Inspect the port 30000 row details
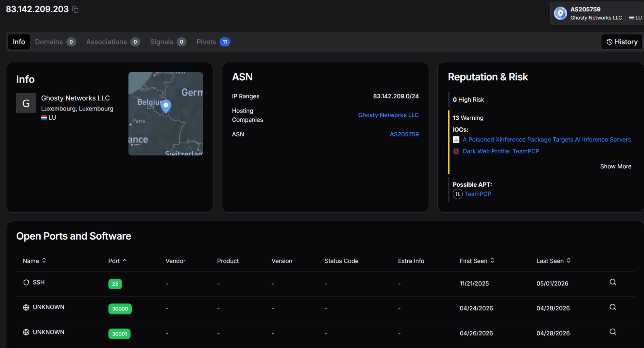644x348 pixels. click(x=613, y=307)
